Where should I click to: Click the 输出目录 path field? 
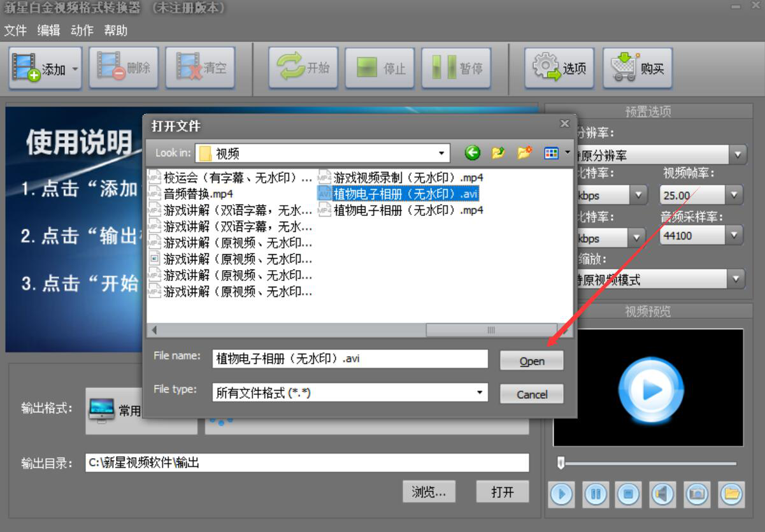click(307, 463)
